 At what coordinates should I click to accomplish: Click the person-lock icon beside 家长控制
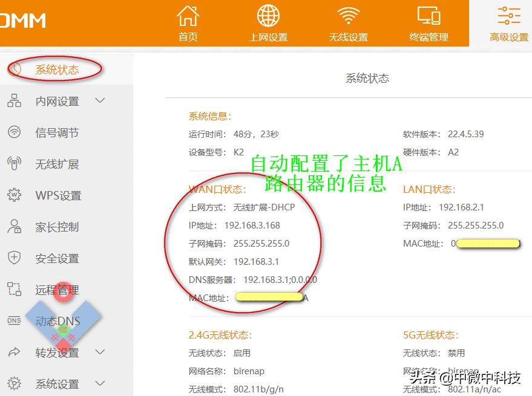pos(15,227)
